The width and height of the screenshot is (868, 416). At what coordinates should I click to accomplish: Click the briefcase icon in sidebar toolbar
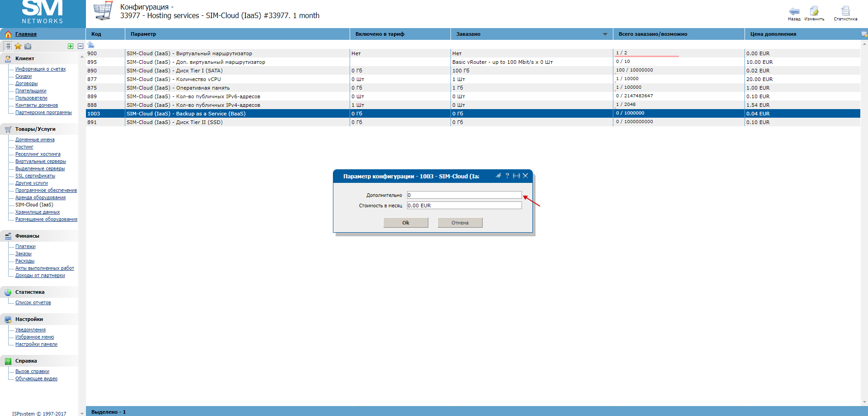(x=28, y=46)
